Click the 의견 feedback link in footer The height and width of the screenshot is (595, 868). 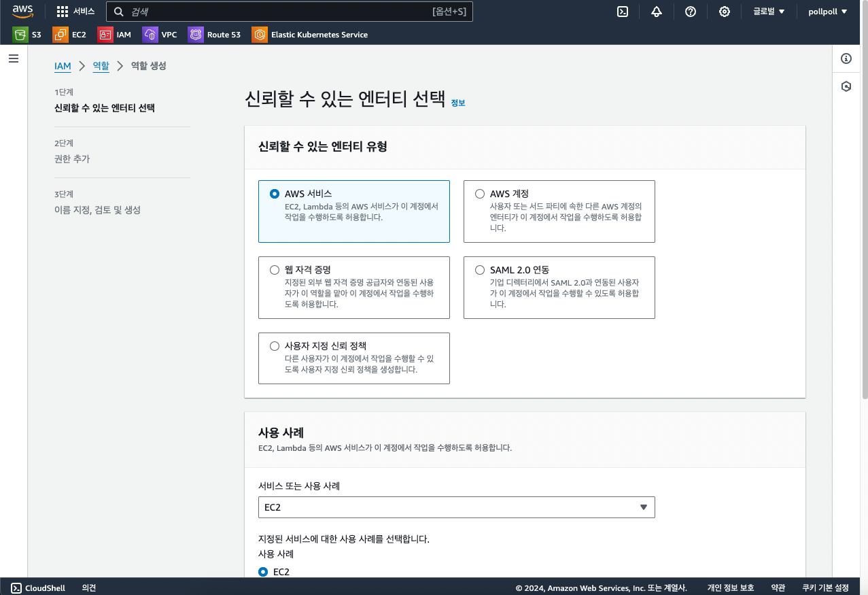89,588
